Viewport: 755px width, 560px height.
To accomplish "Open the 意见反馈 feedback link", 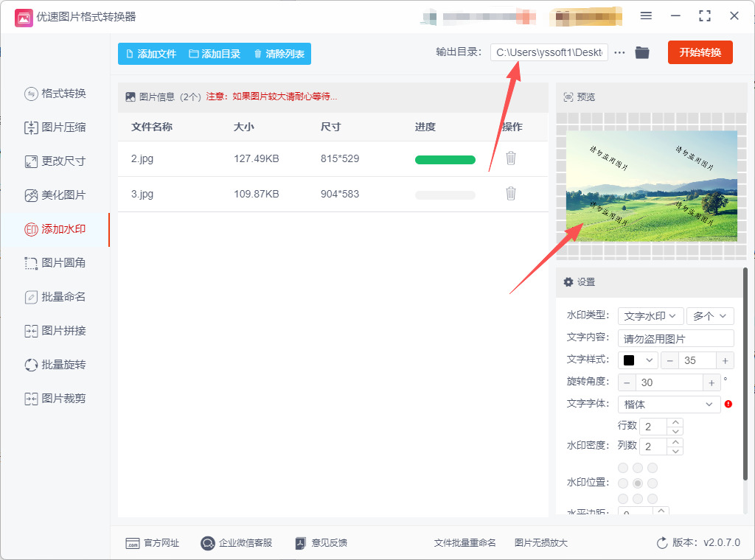I will point(321,543).
